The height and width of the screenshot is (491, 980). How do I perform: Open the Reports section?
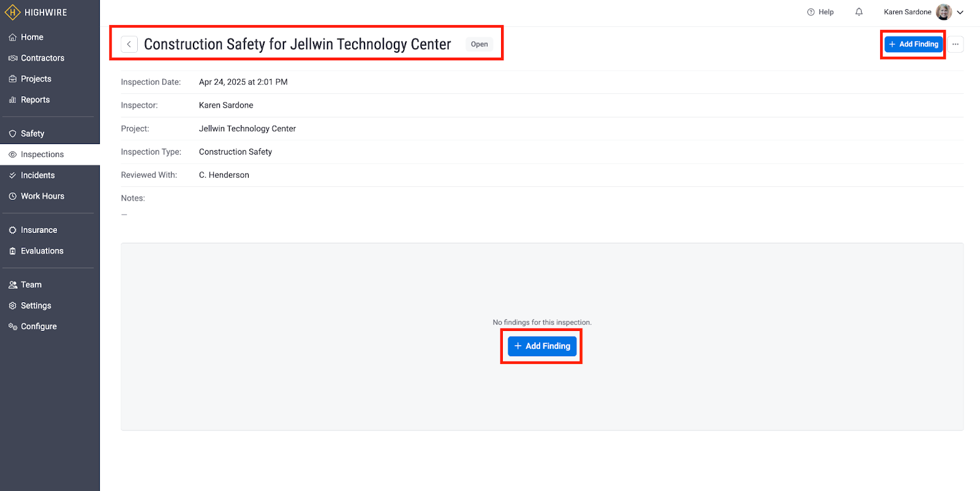pyautogui.click(x=50, y=100)
